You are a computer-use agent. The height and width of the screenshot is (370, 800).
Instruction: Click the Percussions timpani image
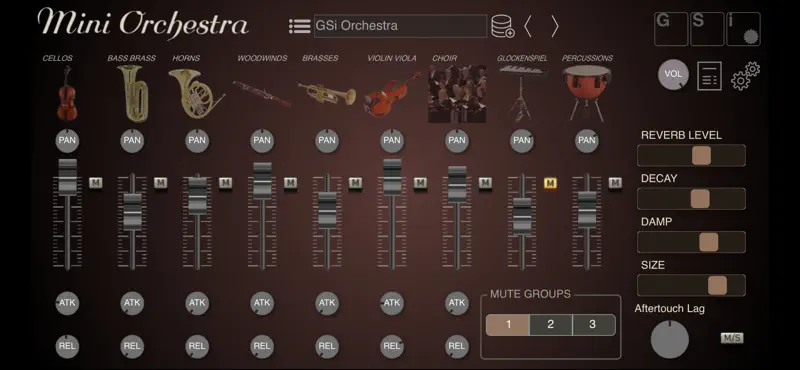click(587, 93)
